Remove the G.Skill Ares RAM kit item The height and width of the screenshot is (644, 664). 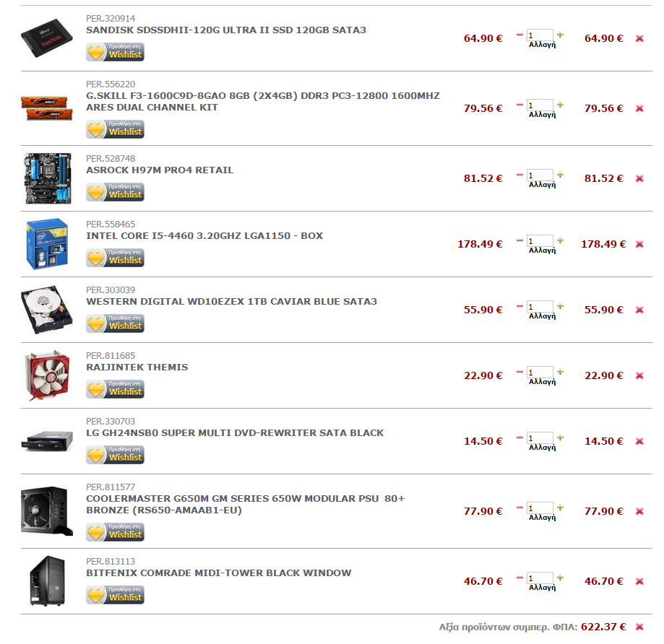639,108
